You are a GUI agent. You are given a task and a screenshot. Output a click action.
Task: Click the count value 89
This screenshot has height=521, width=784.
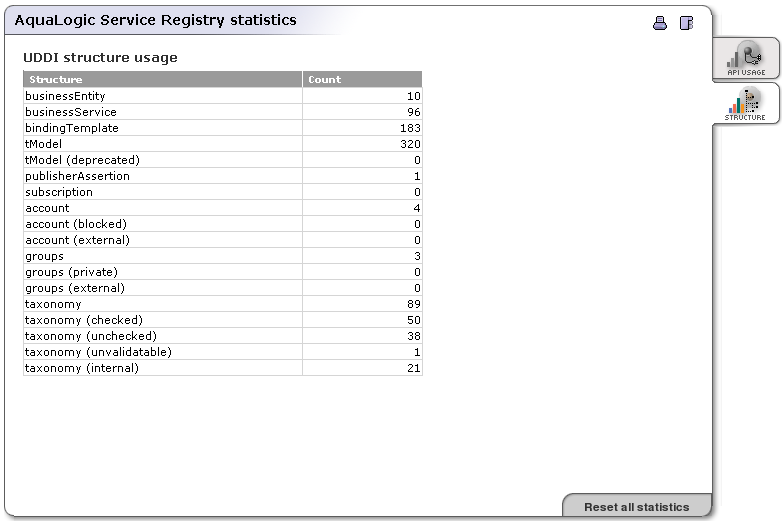click(x=414, y=304)
